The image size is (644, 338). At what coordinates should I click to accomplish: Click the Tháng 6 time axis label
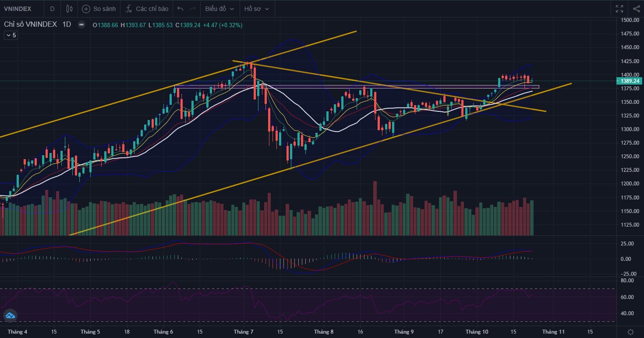tap(163, 332)
